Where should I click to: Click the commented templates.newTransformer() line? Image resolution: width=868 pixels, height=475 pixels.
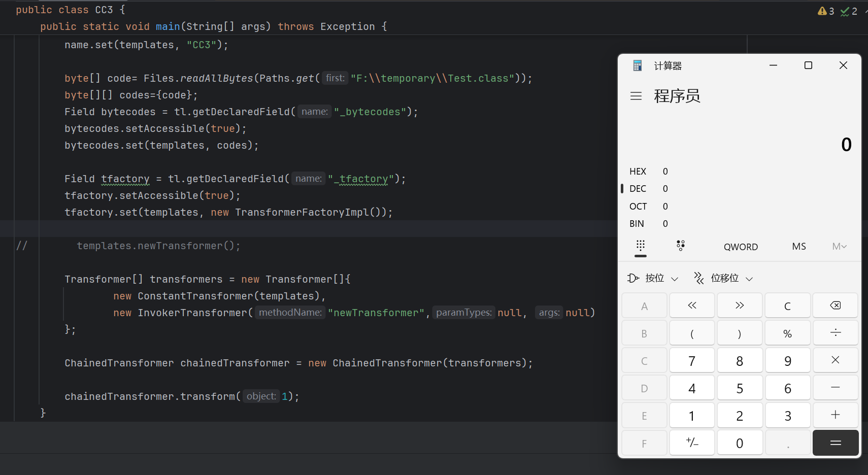tap(158, 246)
